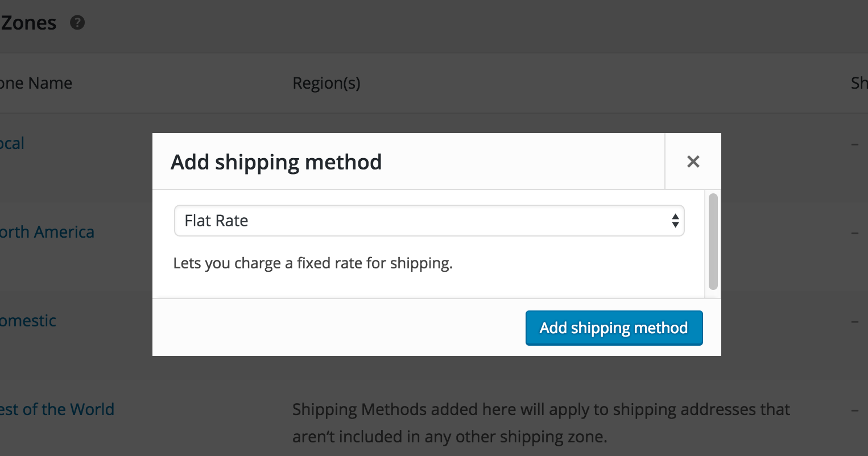868x456 pixels.
Task: Click the partially visible Sh column header
Action: click(x=859, y=83)
